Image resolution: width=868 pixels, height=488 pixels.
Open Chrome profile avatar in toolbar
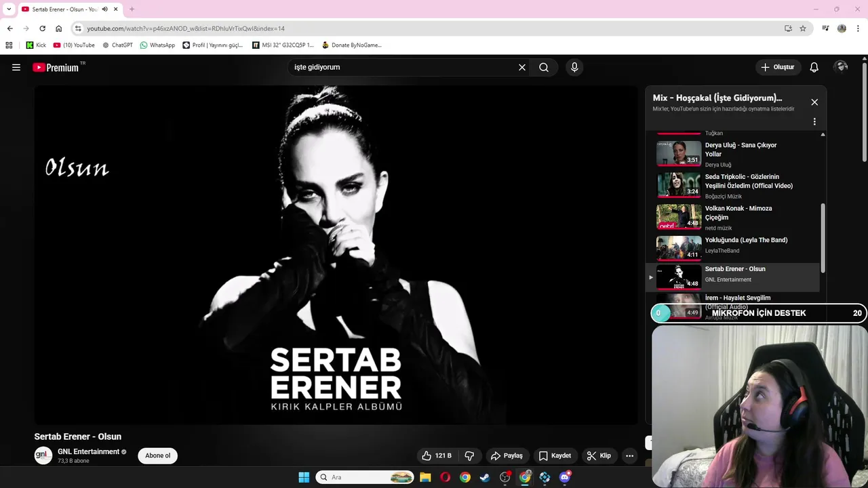point(842,28)
